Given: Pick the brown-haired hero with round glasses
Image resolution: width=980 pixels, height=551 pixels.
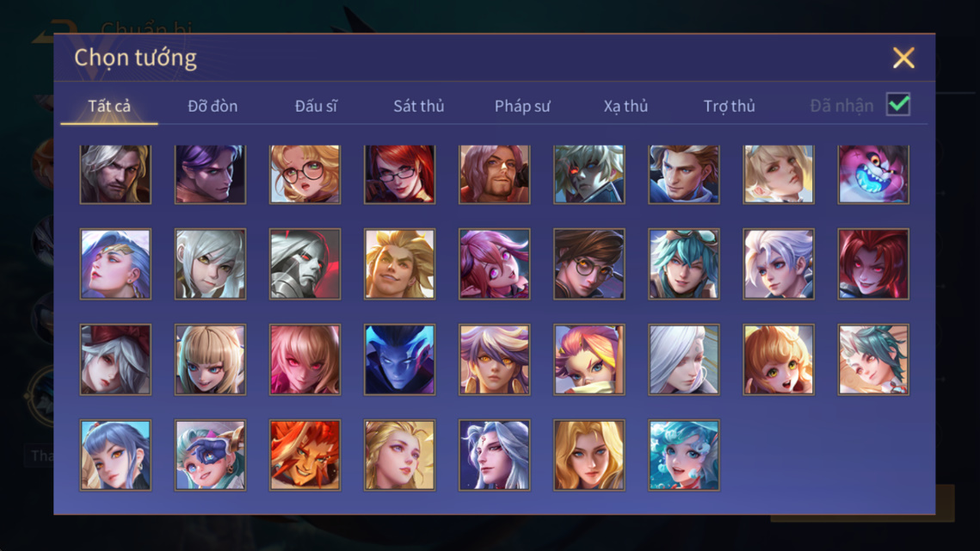Looking at the screenshot, I should [x=589, y=264].
